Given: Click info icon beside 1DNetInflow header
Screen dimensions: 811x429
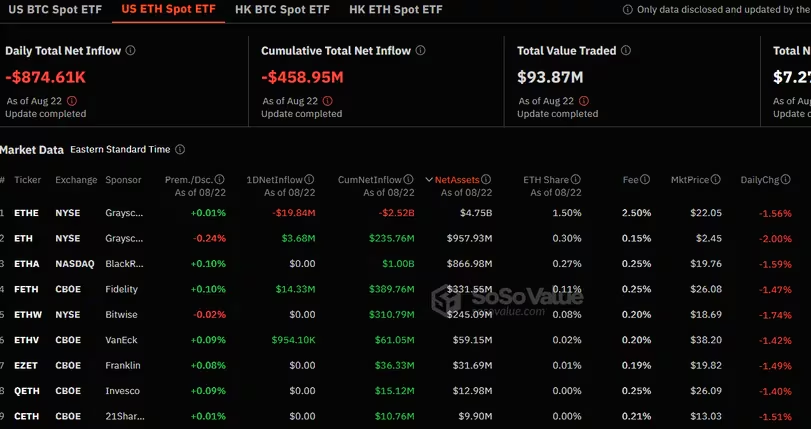Looking at the screenshot, I should tap(310, 180).
